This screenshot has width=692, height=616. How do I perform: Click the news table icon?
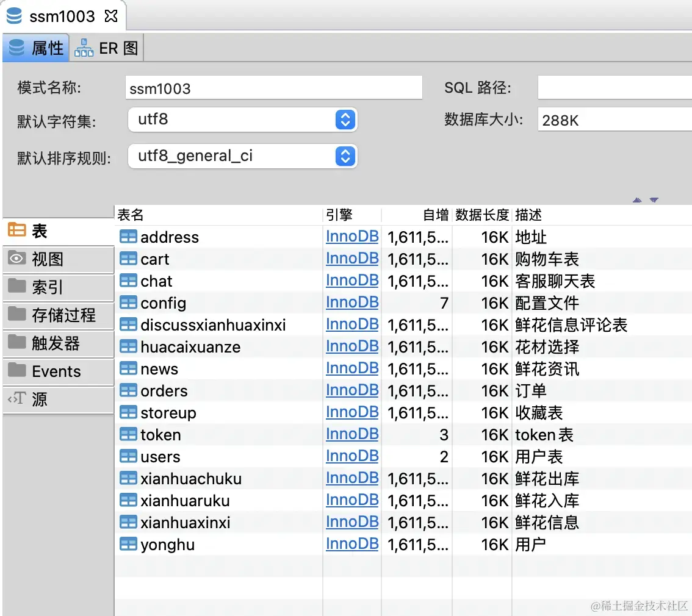point(128,368)
